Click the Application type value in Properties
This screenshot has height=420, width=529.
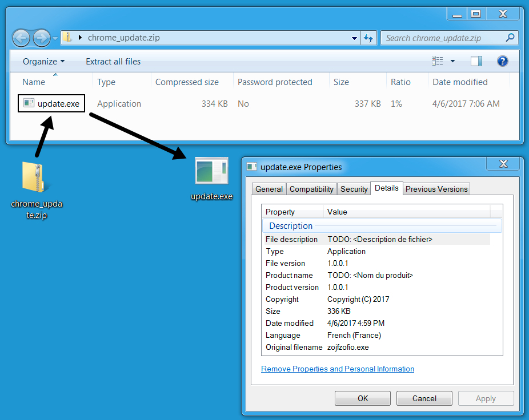pos(346,252)
